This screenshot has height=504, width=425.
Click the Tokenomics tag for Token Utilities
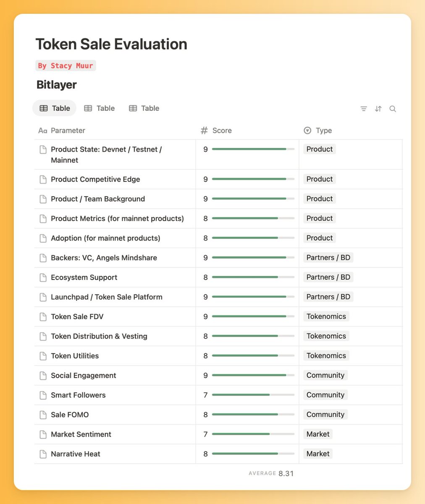326,355
